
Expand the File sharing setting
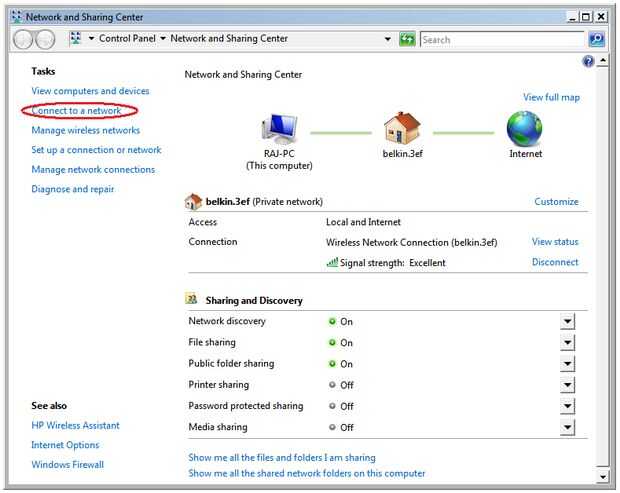(567, 342)
